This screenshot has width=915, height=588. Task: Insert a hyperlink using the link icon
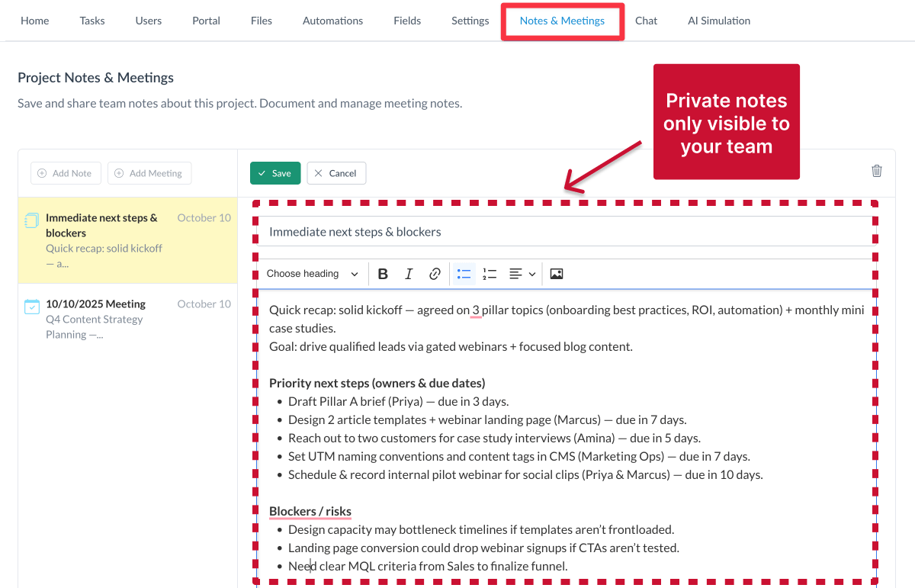(434, 273)
